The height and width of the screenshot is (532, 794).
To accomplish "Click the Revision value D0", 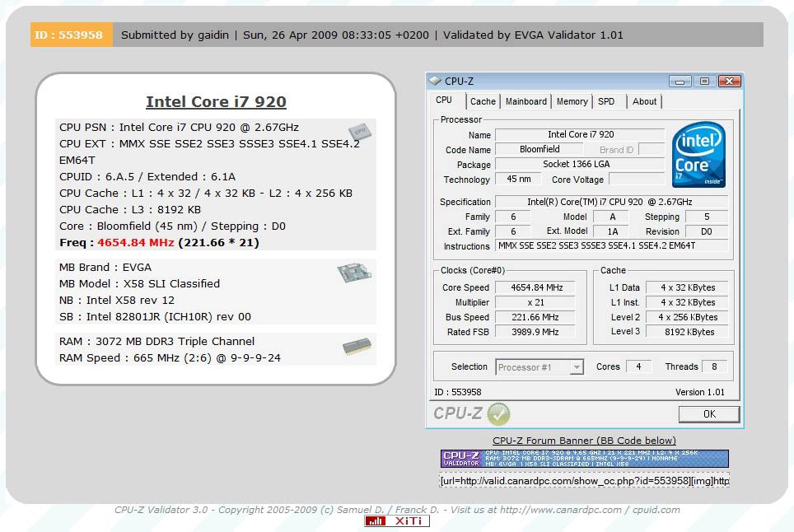I will click(x=707, y=231).
